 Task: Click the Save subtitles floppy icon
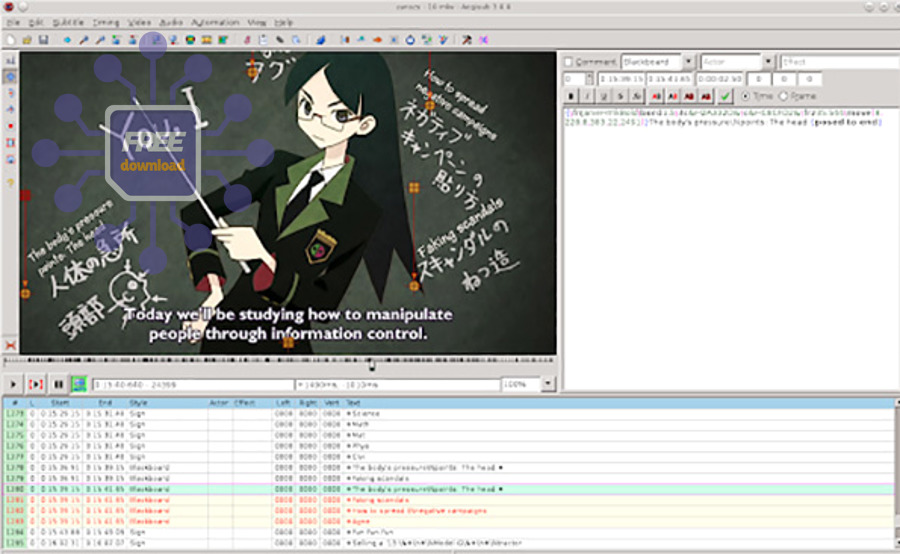(x=43, y=40)
